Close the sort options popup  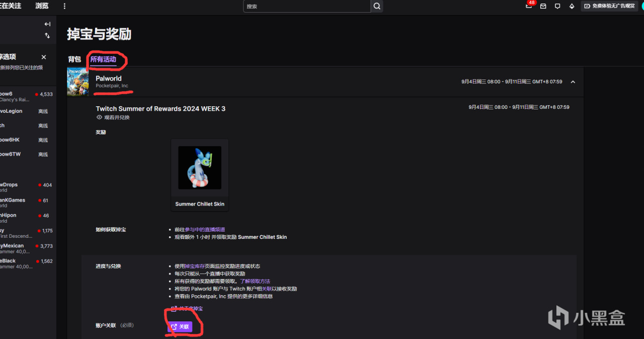pos(44,57)
